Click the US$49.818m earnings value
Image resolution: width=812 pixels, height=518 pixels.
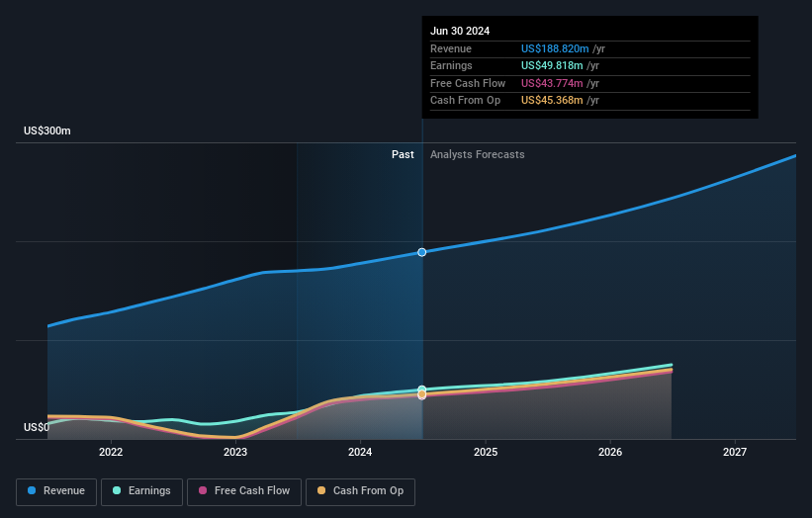(552, 65)
